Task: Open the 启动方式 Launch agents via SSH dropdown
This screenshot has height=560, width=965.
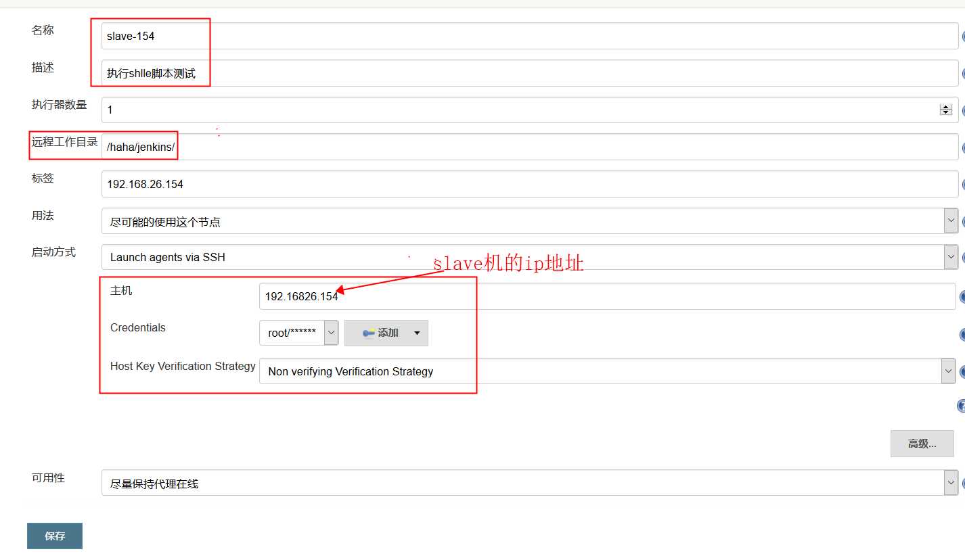Action: (530, 257)
